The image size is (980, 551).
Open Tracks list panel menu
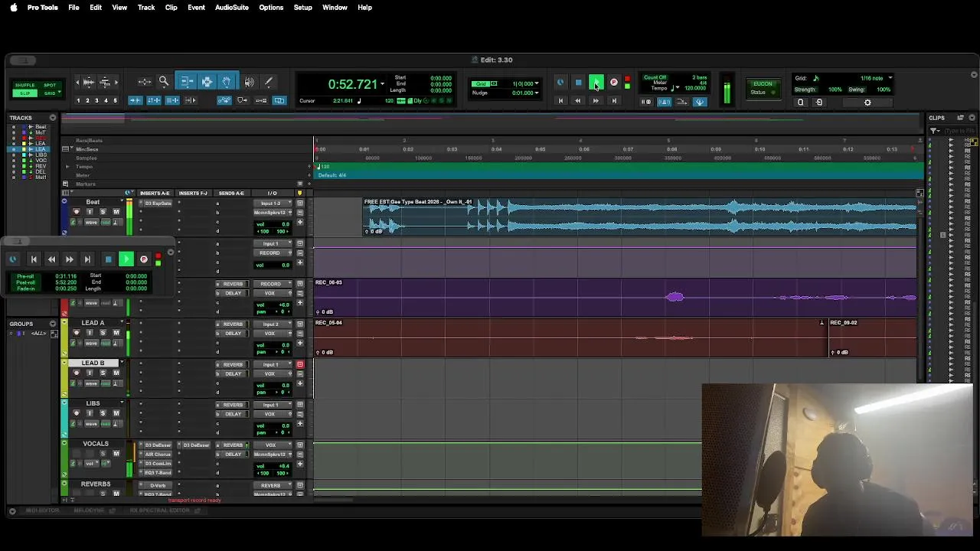[53, 118]
